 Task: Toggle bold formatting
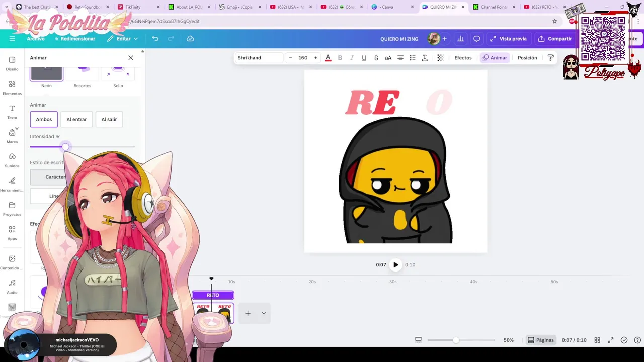(x=340, y=58)
